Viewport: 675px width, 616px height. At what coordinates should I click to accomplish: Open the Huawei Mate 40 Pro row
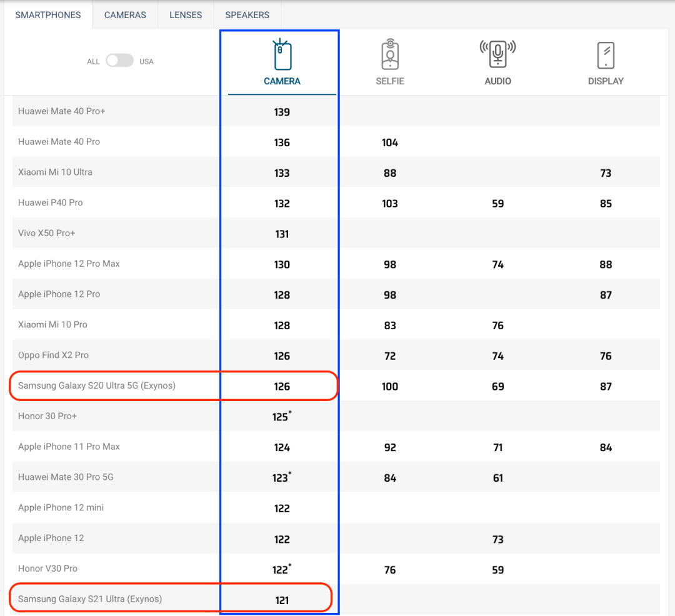click(x=336, y=142)
